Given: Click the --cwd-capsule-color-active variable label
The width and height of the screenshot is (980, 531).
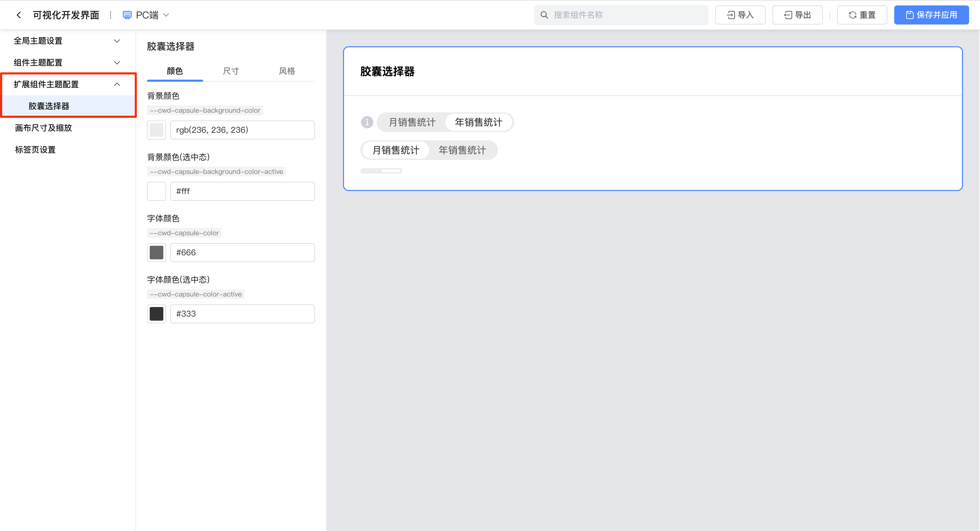Looking at the screenshot, I should coord(196,294).
